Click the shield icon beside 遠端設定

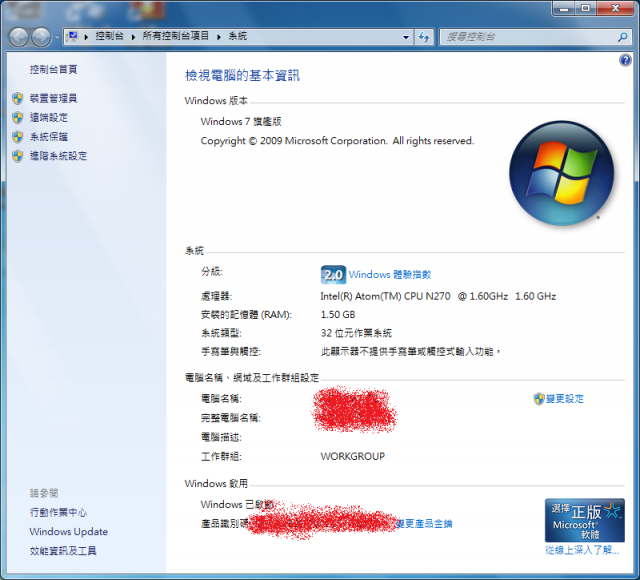tap(18, 118)
